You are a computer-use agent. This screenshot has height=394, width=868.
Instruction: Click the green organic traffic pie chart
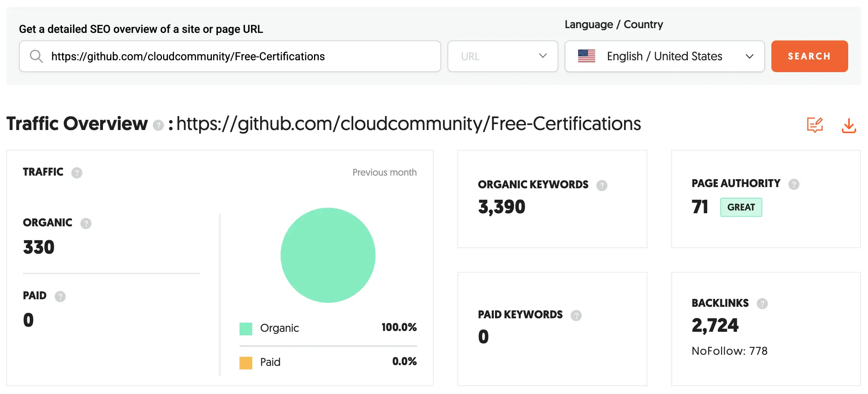(328, 255)
